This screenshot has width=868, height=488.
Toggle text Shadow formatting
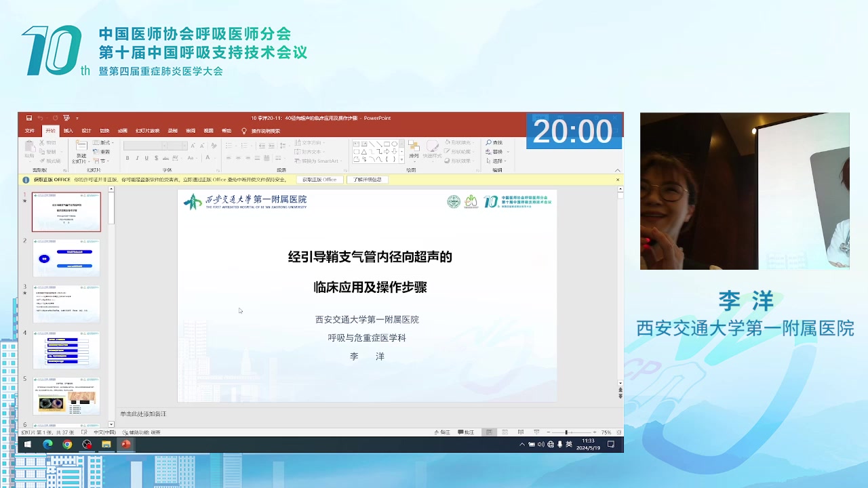[x=155, y=159]
